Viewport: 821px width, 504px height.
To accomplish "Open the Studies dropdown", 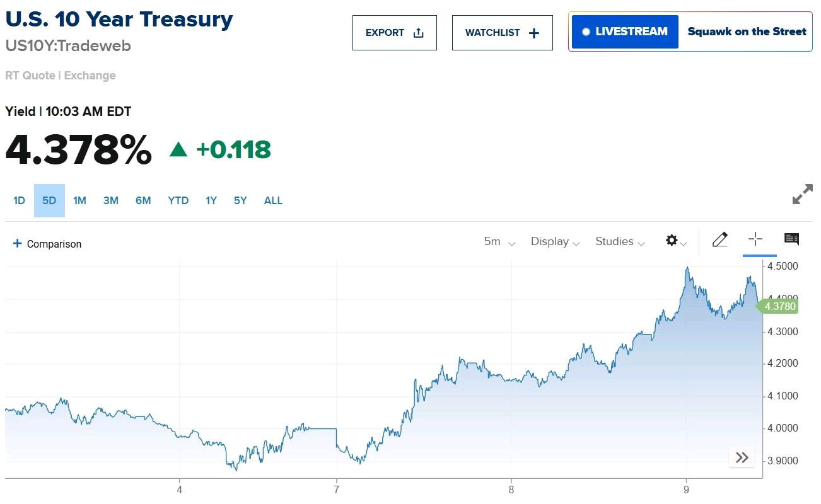I will [620, 242].
